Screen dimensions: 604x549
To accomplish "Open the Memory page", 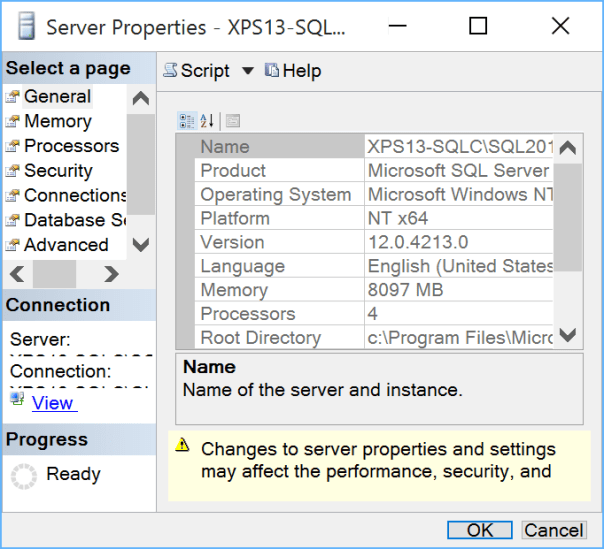I will [57, 121].
